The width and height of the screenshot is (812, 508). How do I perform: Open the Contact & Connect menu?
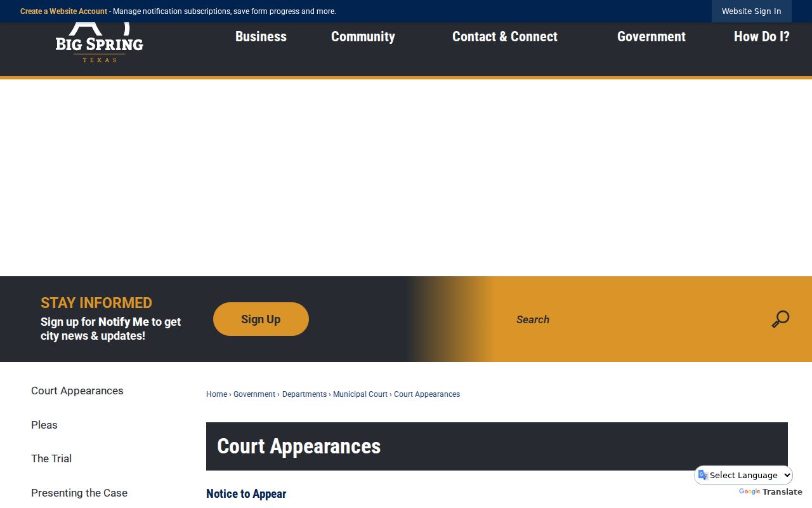(x=505, y=37)
